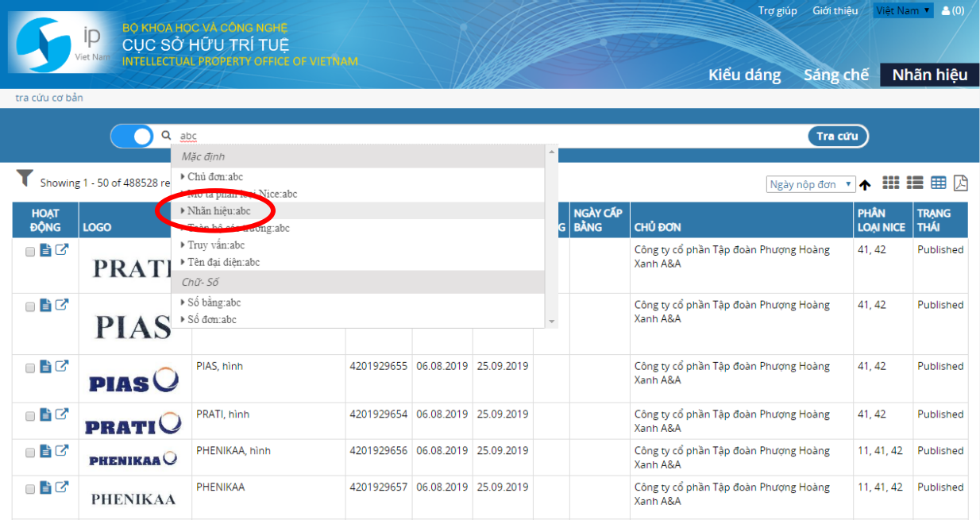Screen dimensions: 980x520
Task: Open document icon for PRATI, hình row
Action: click(45, 414)
